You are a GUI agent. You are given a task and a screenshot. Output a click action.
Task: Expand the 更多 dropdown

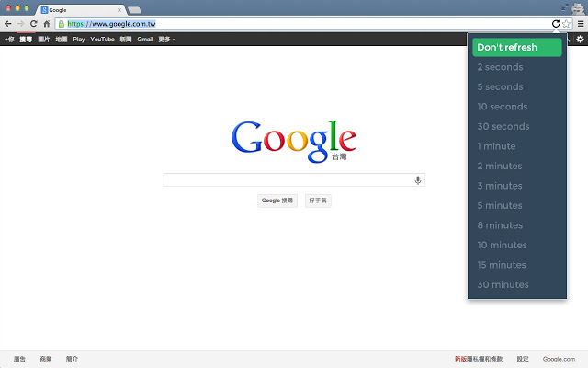pyautogui.click(x=166, y=39)
